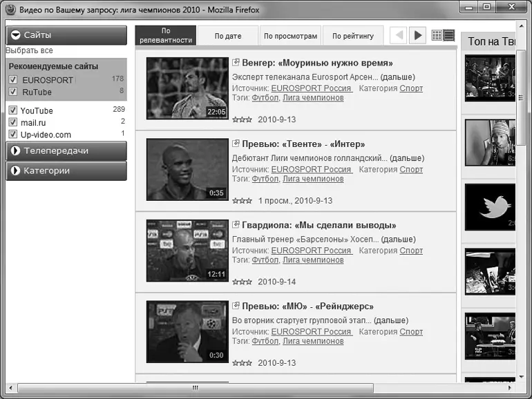Click the external-link icon beside Твенте title

pyautogui.click(x=236, y=143)
